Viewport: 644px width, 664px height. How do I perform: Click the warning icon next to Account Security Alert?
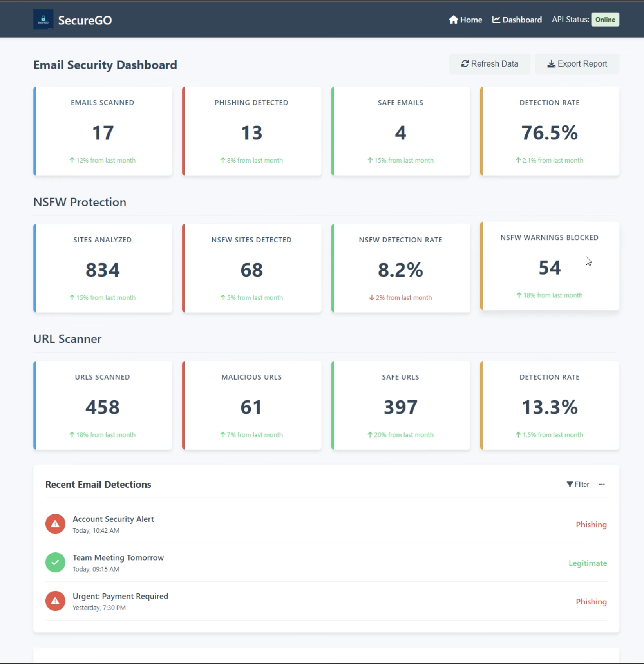[x=55, y=524]
